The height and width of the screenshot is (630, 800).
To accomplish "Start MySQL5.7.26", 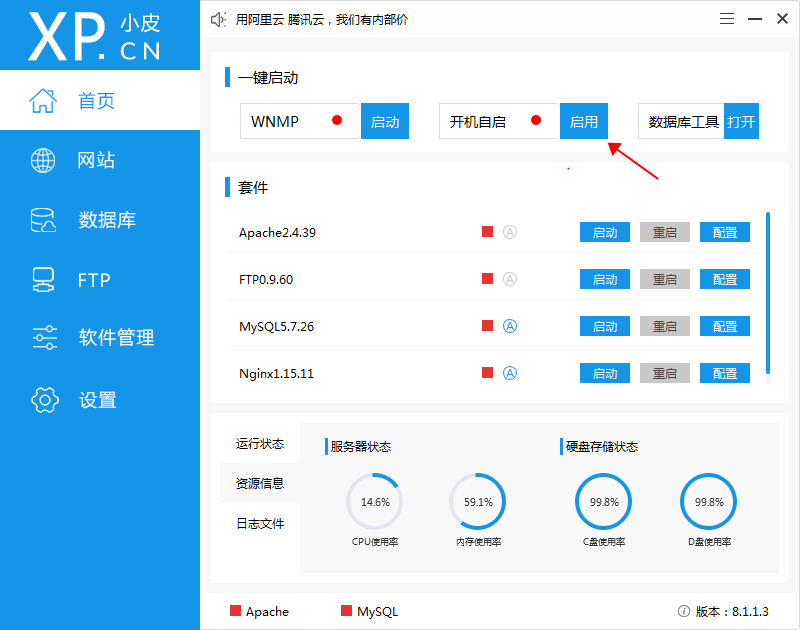I will 605,326.
